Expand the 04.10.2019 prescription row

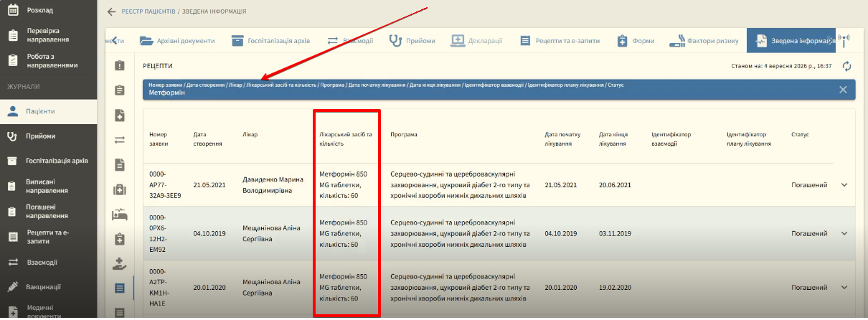click(844, 233)
